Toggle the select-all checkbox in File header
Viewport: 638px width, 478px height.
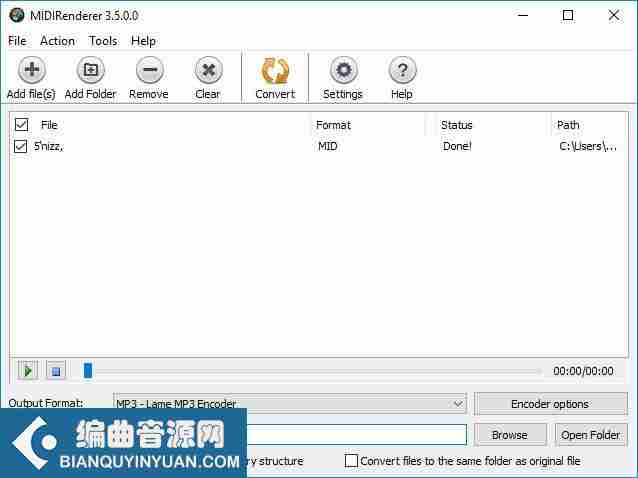(x=21, y=125)
